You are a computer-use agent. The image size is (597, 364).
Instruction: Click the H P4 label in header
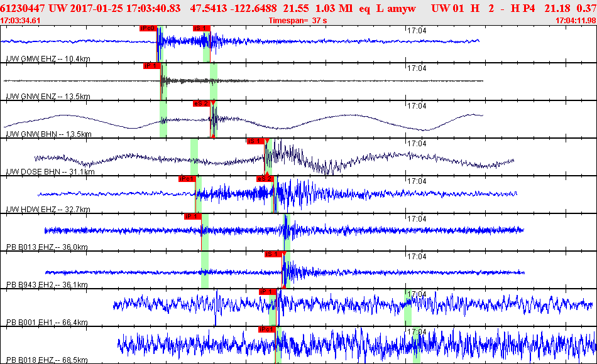click(x=522, y=8)
